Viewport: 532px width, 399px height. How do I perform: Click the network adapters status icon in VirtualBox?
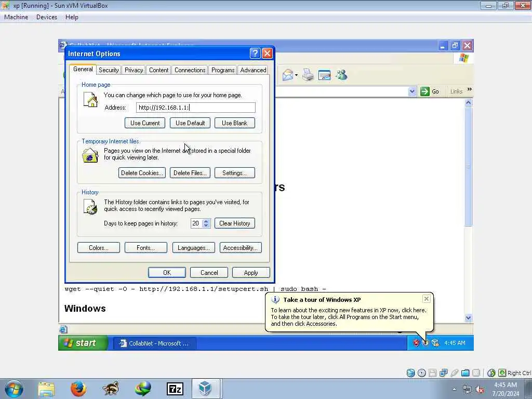click(444, 373)
